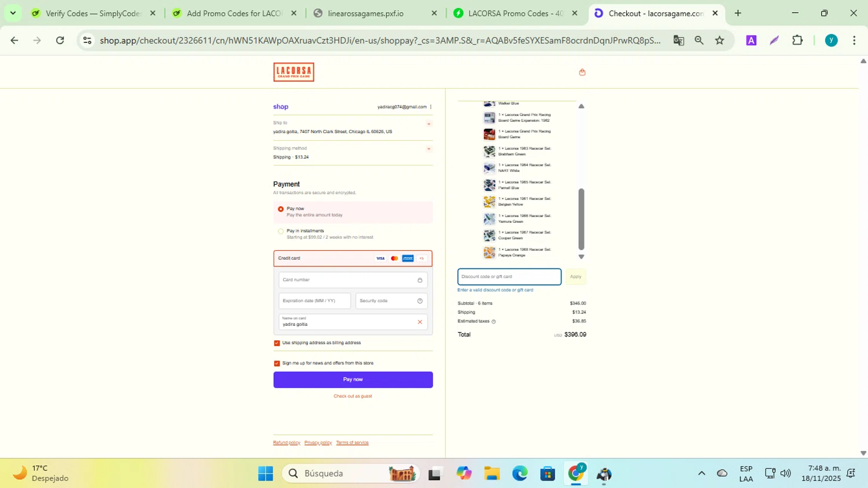Viewport: 868px width, 488px height.
Task: Click the zoom magnifier icon in address bar
Action: (x=699, y=41)
